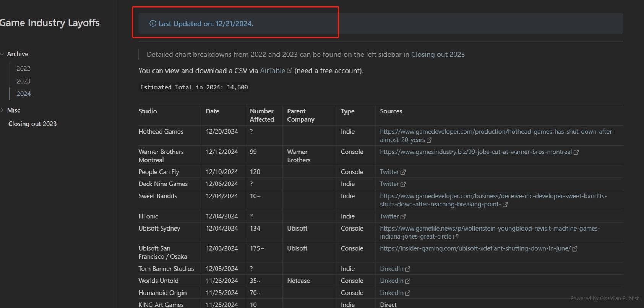Click external icon beside Deck Nine Games Twitter
The width and height of the screenshot is (644, 308).
[x=403, y=184]
